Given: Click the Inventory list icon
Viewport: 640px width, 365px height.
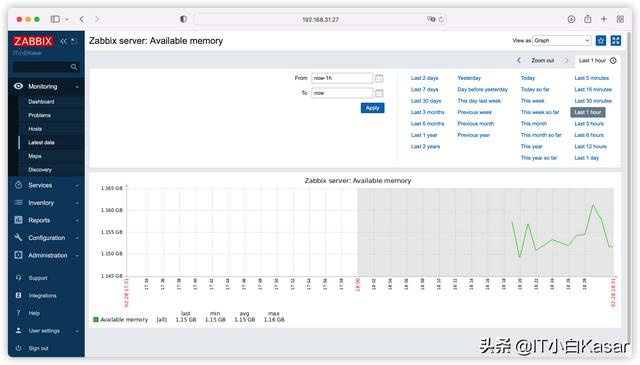Looking at the screenshot, I should point(18,203).
